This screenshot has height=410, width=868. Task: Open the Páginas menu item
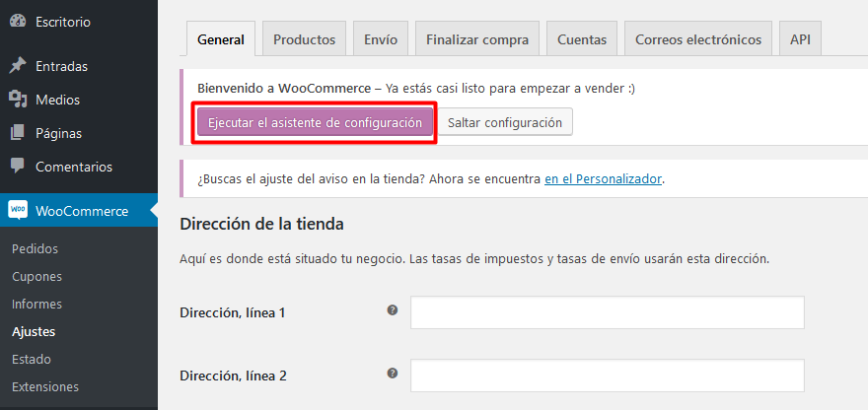point(79,133)
